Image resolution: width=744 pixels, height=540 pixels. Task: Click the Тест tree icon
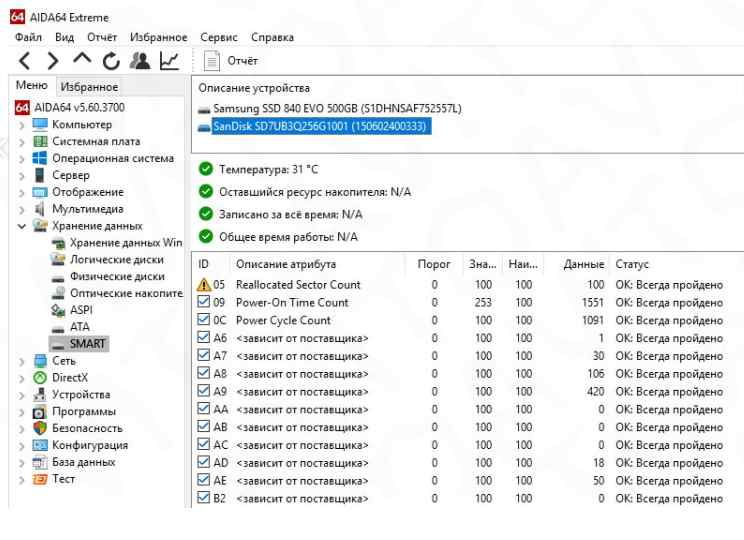point(40,479)
